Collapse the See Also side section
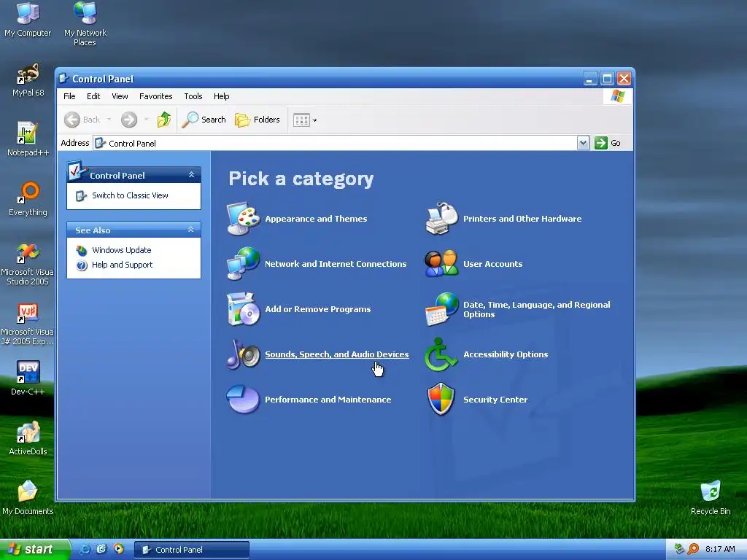The image size is (747, 560). pyautogui.click(x=191, y=230)
